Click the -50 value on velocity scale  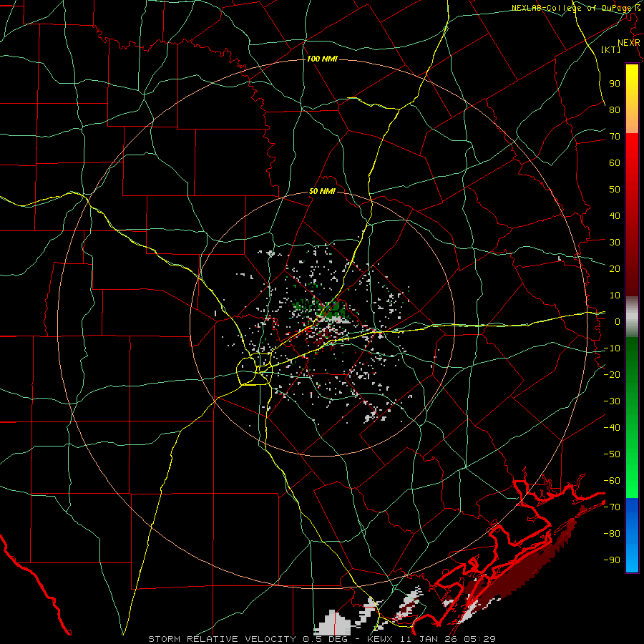click(x=612, y=454)
